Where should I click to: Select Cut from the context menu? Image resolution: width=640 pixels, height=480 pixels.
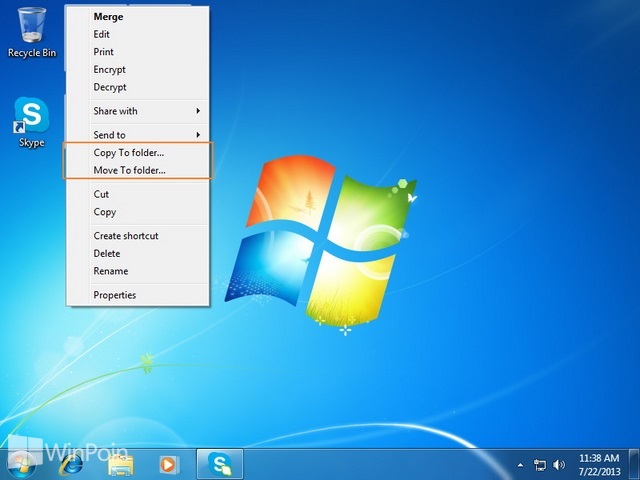(138, 194)
